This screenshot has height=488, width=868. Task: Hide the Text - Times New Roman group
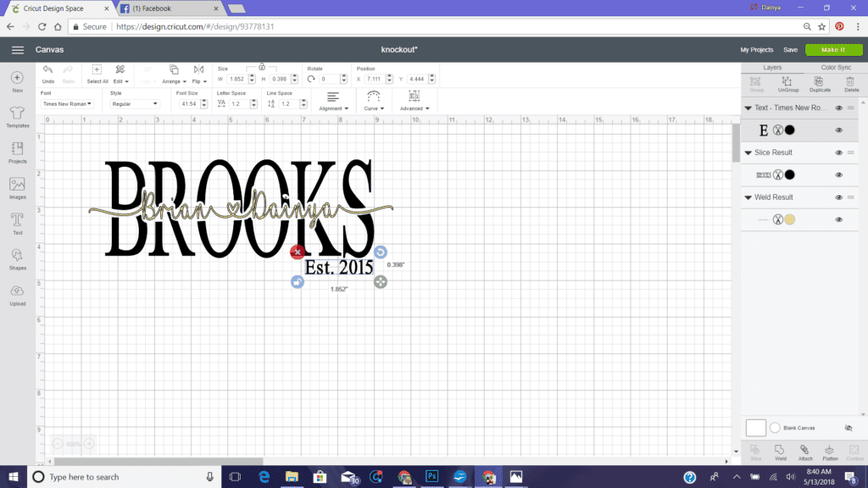coord(838,108)
